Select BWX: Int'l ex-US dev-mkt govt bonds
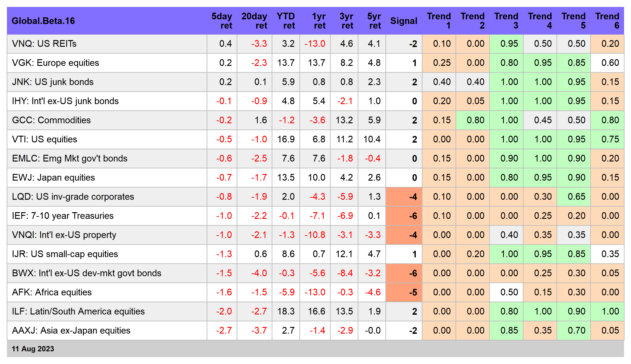Image resolution: width=631 pixels, height=364 pixels. coord(86,273)
